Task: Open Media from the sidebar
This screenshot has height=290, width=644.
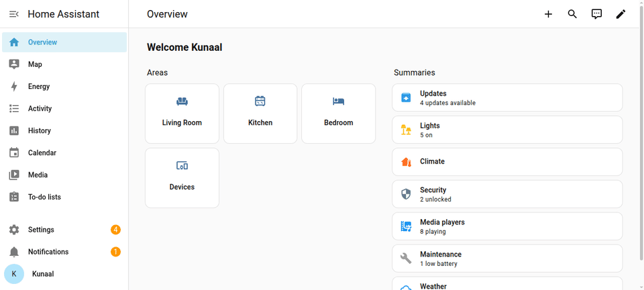Action: [64, 175]
